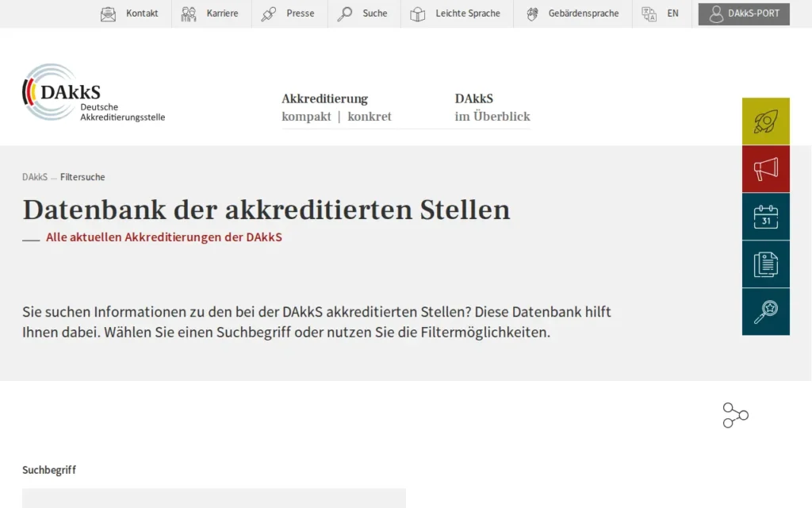Open the magnifier star search tile

click(x=766, y=312)
